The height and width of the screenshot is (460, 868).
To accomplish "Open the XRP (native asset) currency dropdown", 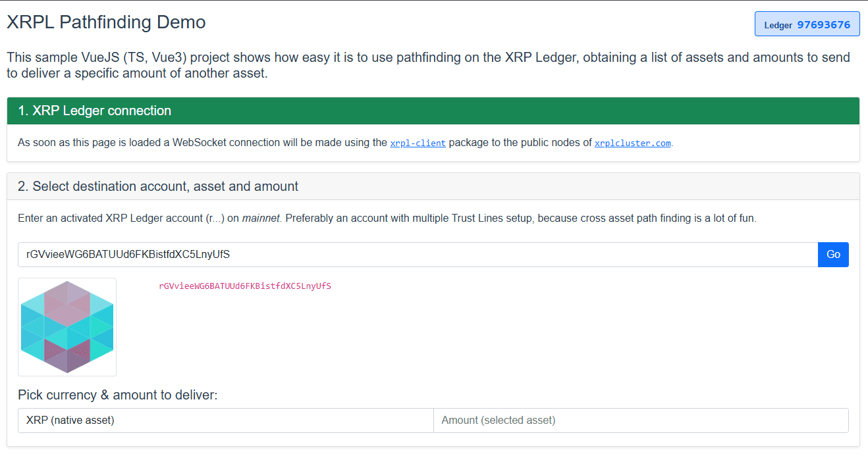I will pos(225,421).
